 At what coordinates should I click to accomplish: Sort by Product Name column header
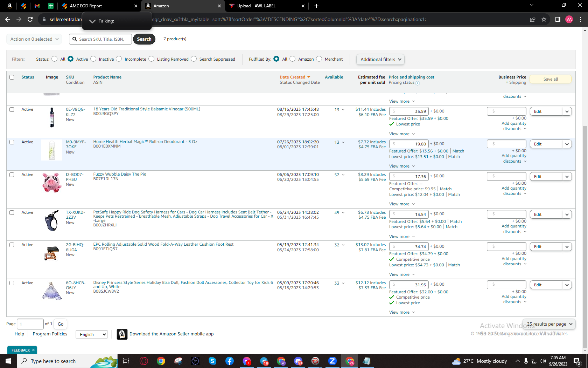[107, 77]
